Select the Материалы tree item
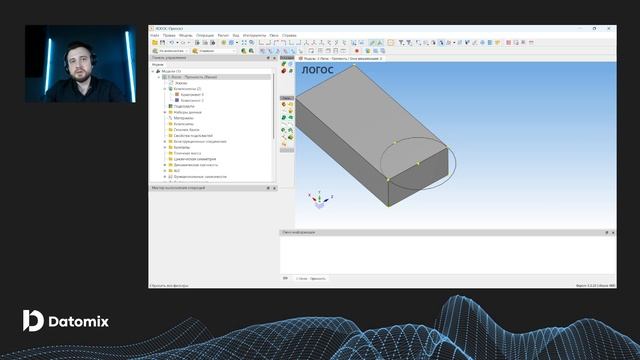 click(183, 118)
